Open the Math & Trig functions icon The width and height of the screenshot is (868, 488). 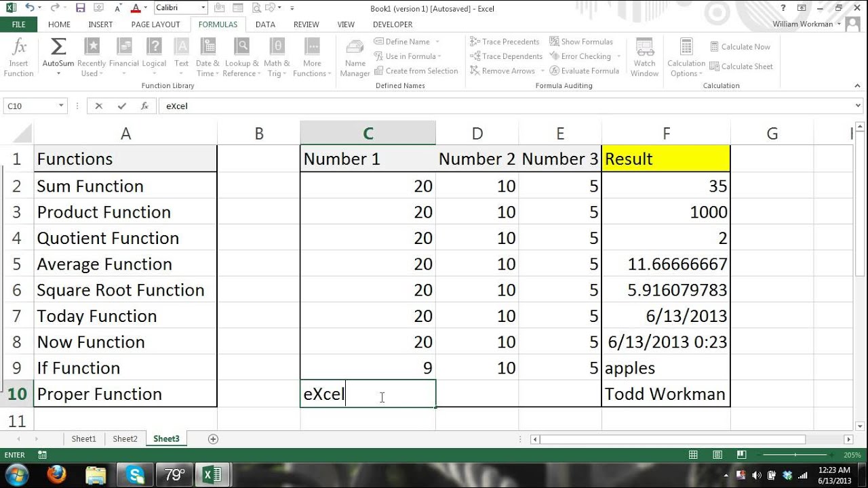pyautogui.click(x=277, y=47)
